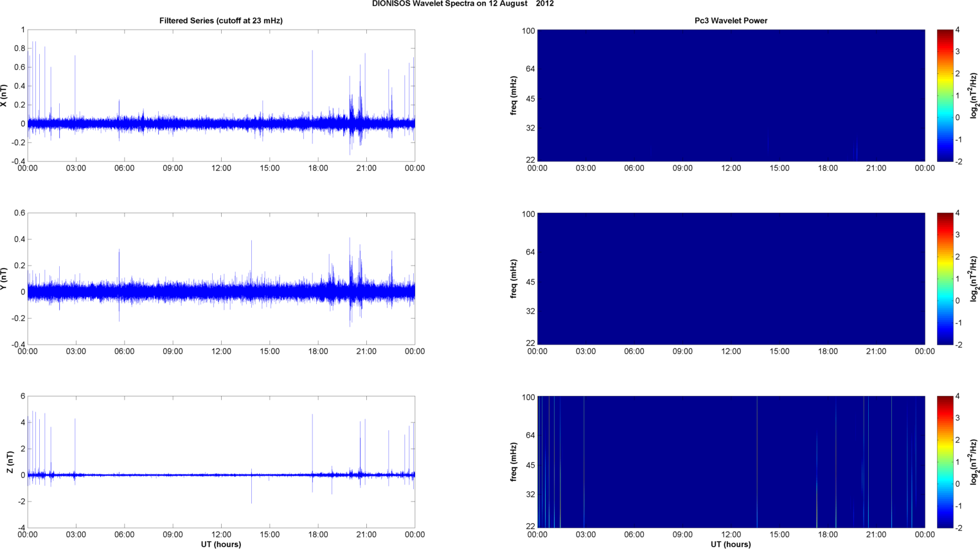Select the 'Pc3 Wavelet Power' heading
Screen dimensions: 980x549
pyautogui.click(x=731, y=21)
